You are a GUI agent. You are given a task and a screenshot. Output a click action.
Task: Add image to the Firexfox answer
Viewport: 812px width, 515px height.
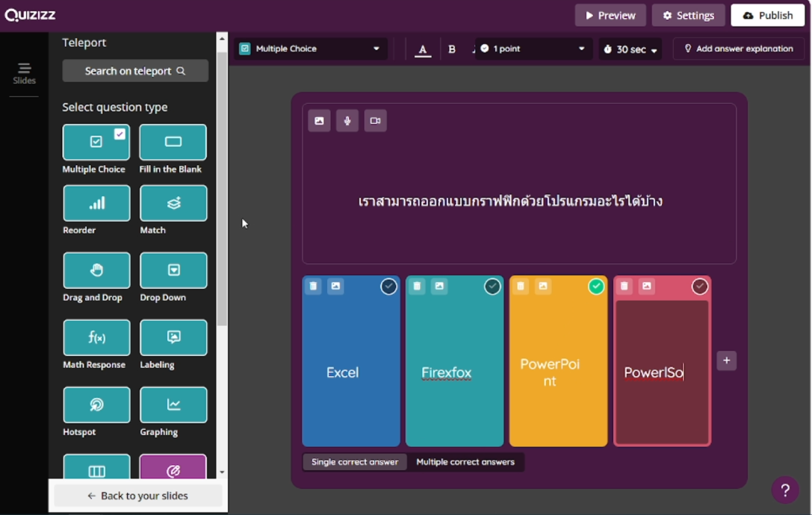pos(439,286)
